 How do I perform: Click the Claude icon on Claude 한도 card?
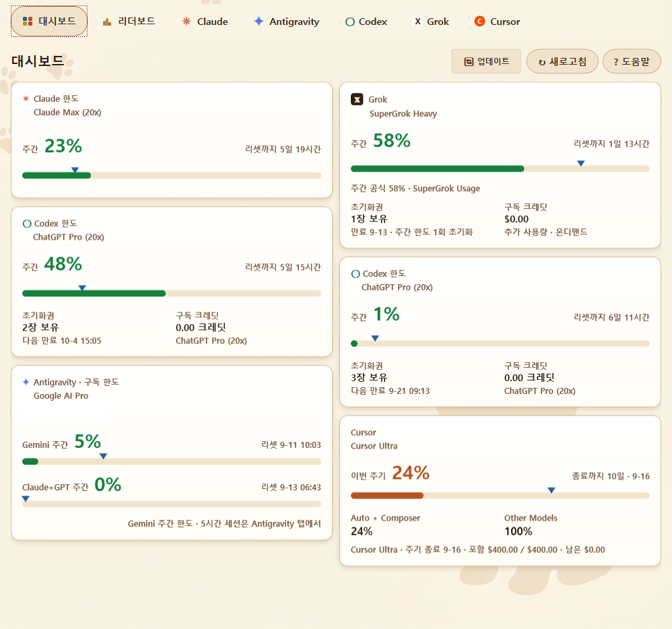point(26,98)
